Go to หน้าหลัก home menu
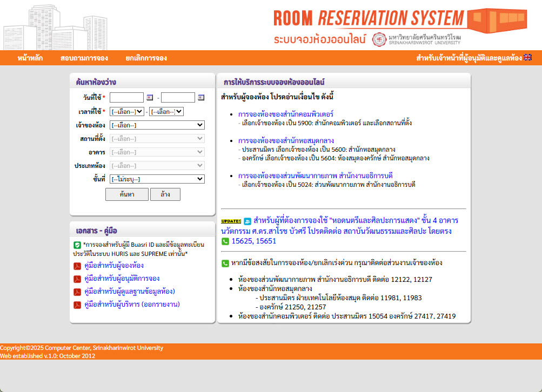 tap(30, 58)
